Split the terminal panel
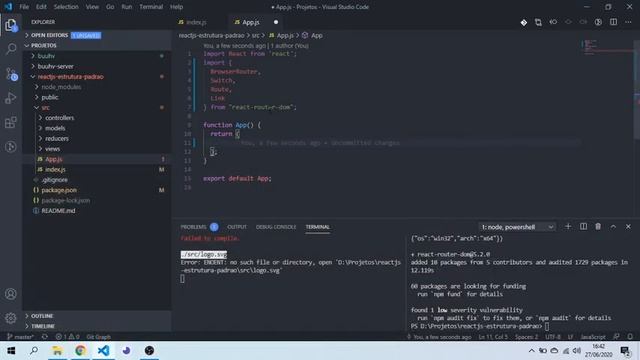Image resolution: width=640 pixels, height=360 pixels. [x=583, y=227]
